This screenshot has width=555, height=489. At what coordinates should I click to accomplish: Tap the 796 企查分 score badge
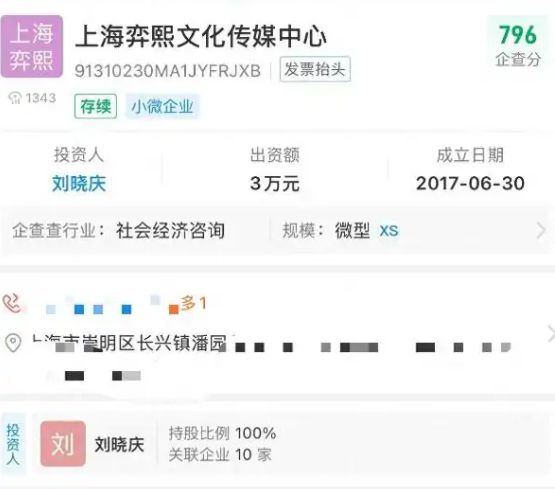518,45
